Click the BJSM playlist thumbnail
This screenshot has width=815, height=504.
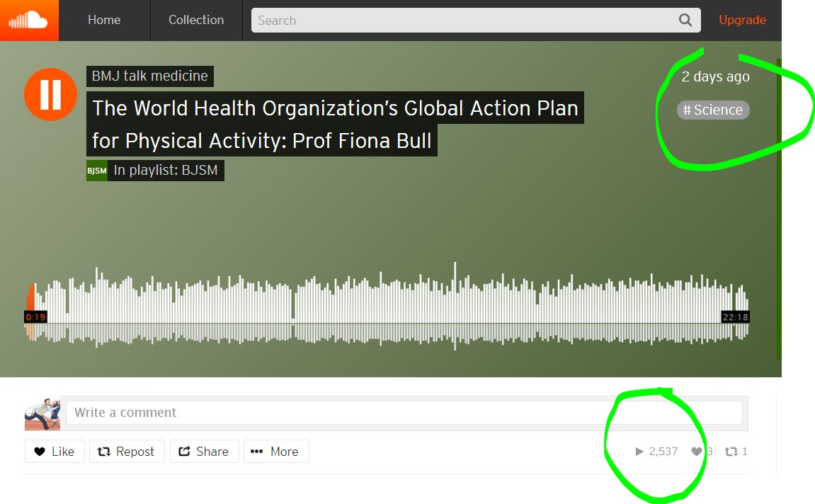click(97, 171)
